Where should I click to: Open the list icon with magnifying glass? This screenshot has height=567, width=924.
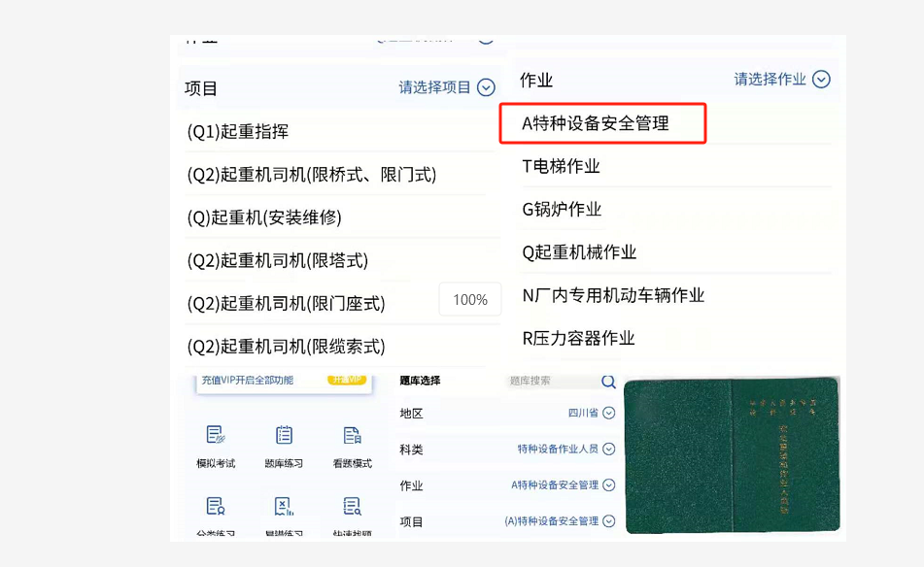pos(353,507)
